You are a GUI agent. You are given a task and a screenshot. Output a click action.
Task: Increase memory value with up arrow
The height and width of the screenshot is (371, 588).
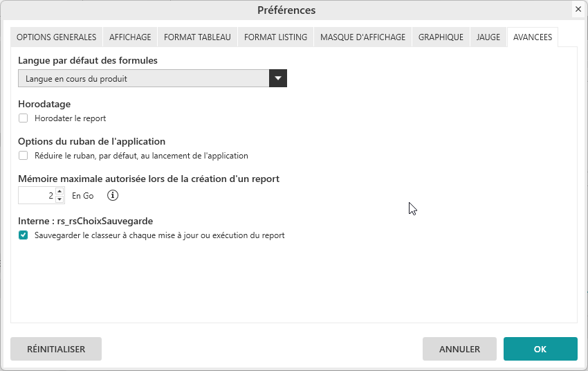60,192
